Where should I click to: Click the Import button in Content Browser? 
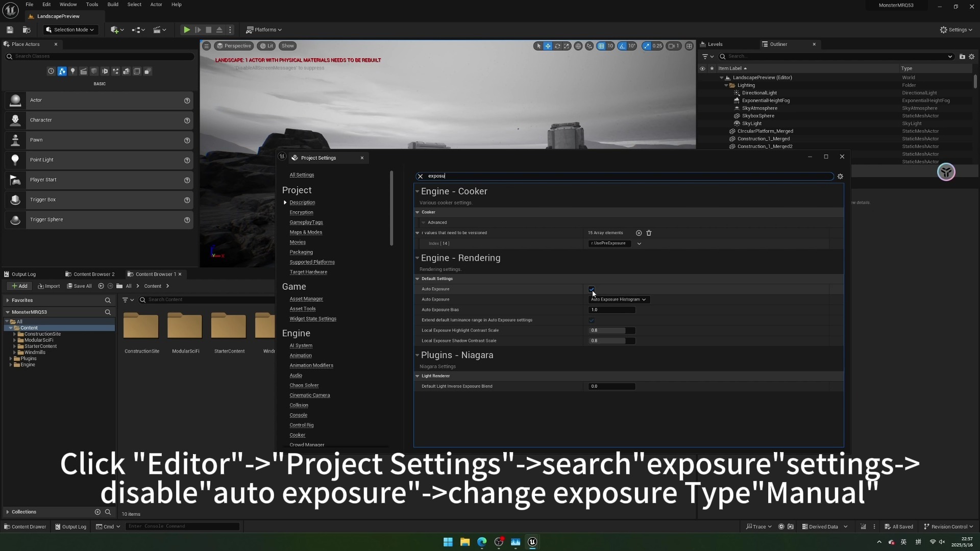(x=49, y=286)
